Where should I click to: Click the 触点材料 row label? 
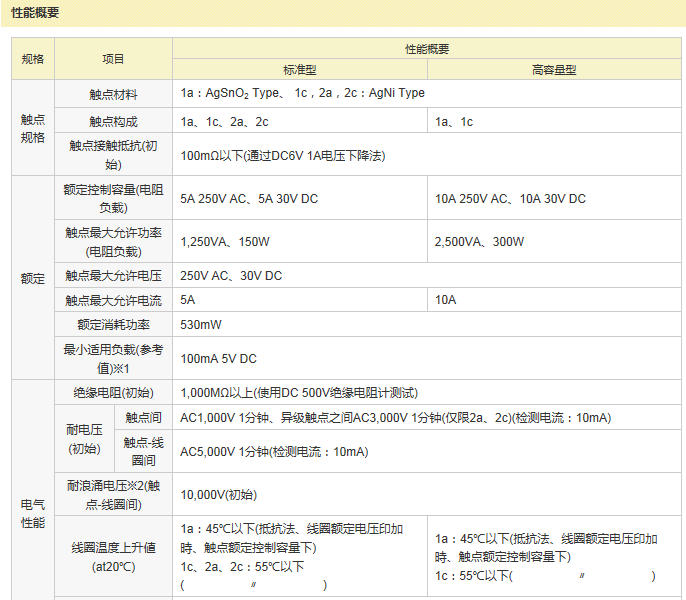point(113,94)
